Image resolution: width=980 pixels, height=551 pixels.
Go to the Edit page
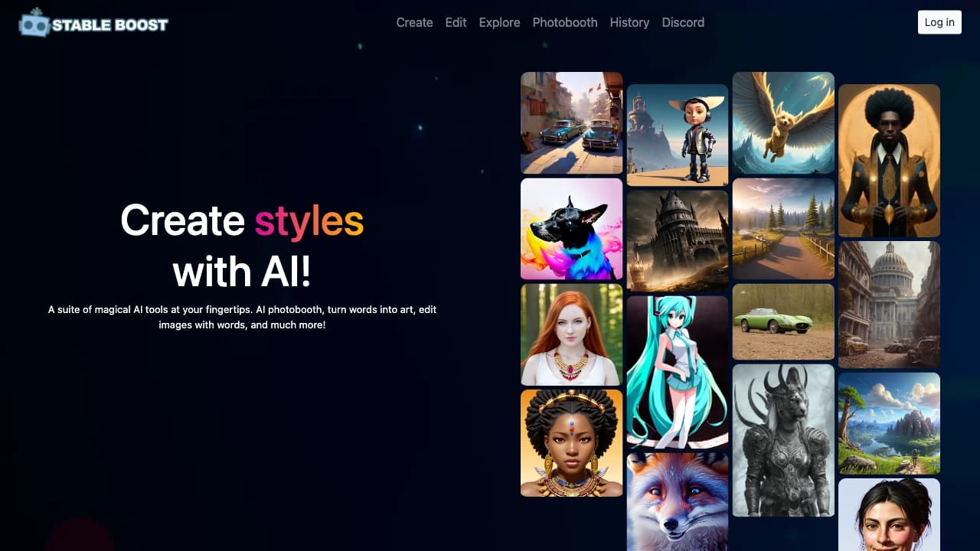(456, 22)
